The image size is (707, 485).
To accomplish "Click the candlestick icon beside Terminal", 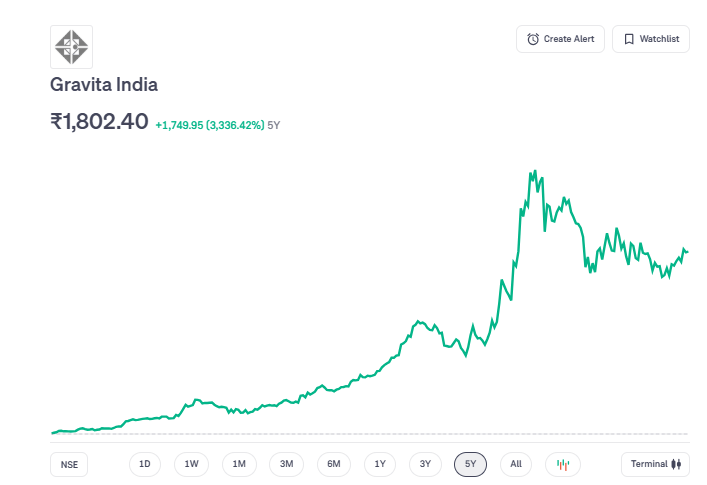I will [677, 464].
